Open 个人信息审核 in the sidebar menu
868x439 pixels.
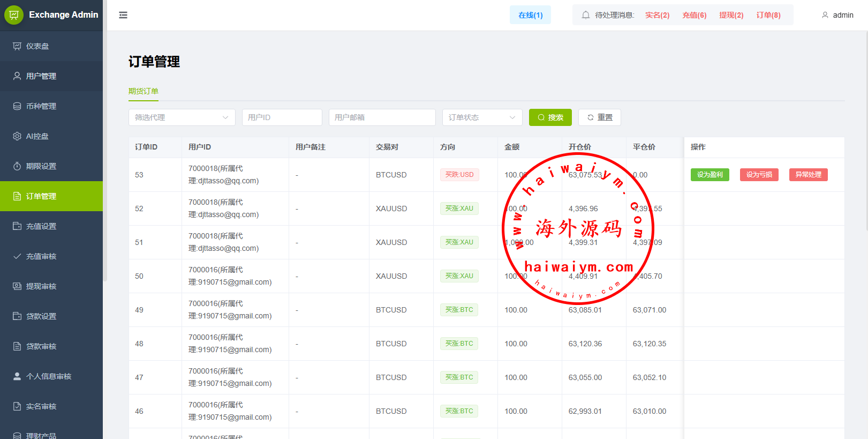51,376
